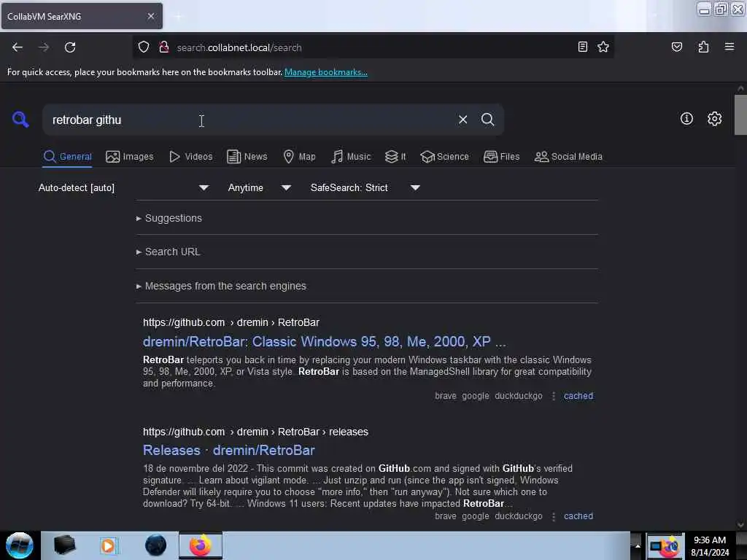747x560 pixels.
Task: Open the insecure connection padlock icon
Action: click(x=164, y=47)
